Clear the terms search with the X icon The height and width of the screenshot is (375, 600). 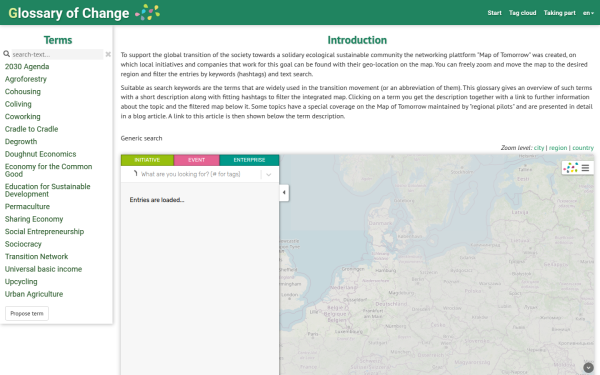108,54
